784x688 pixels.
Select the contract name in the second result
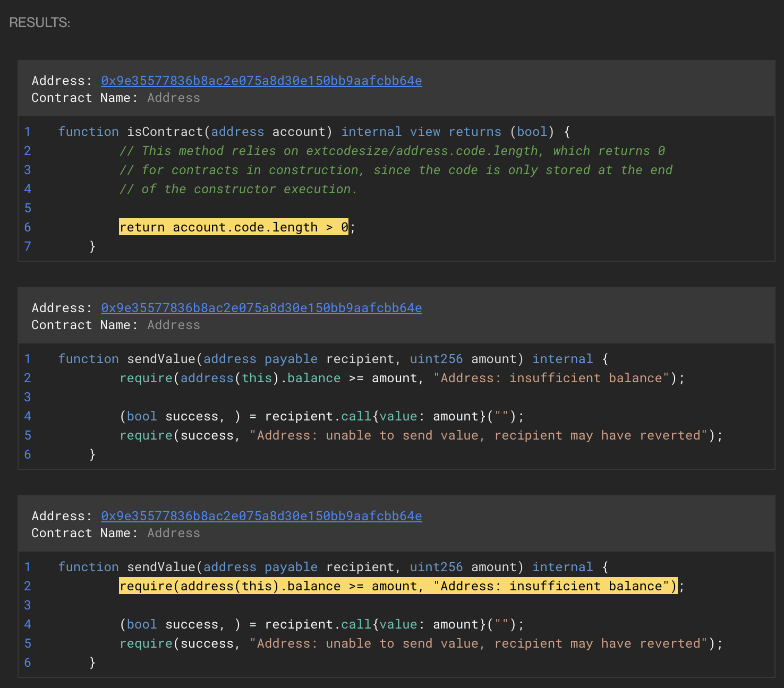tap(174, 325)
